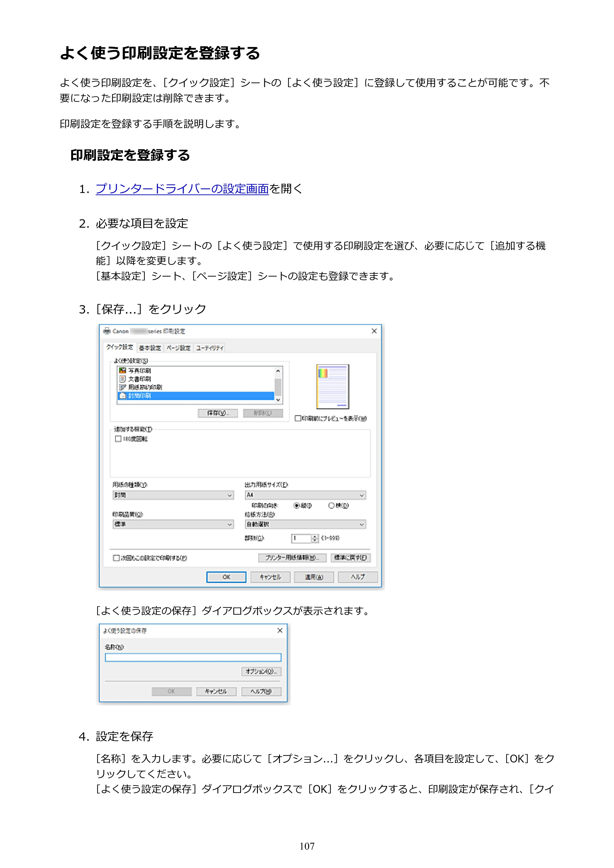The height and width of the screenshot is (868, 614).
Task: Tick 次回もこの設定で印刷する checkbox
Action: tap(117, 558)
